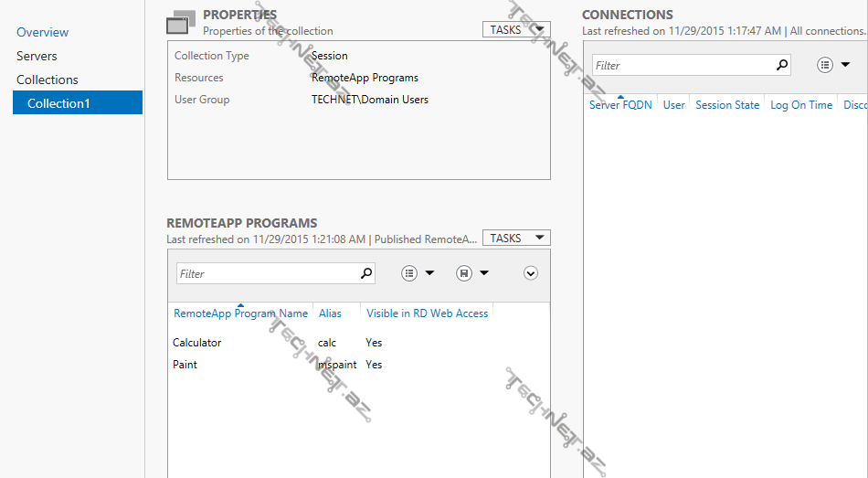Sort by Visible in RD Web Access column
Viewport: 868px width, 478px height.
(x=427, y=313)
